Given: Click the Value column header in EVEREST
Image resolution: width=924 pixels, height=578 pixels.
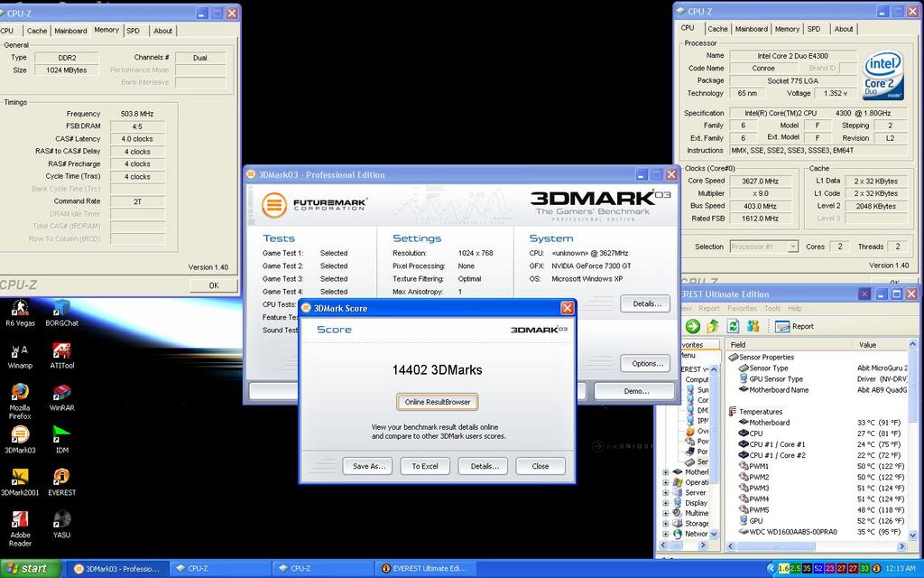Looking at the screenshot, I should pyautogui.click(x=881, y=344).
